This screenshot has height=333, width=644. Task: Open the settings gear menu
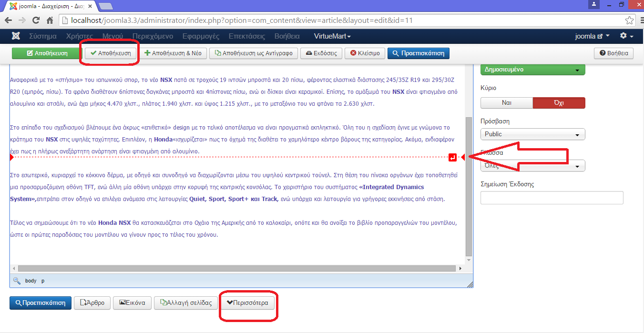coord(626,36)
